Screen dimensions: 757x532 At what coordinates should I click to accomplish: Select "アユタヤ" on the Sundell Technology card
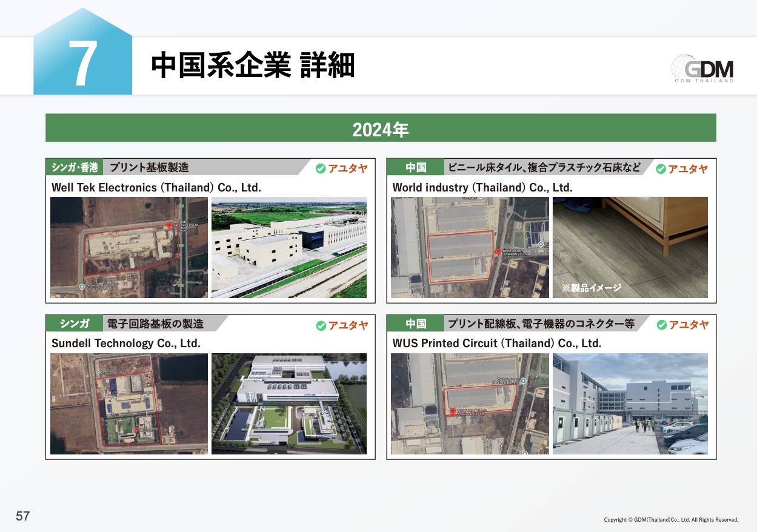point(348,326)
